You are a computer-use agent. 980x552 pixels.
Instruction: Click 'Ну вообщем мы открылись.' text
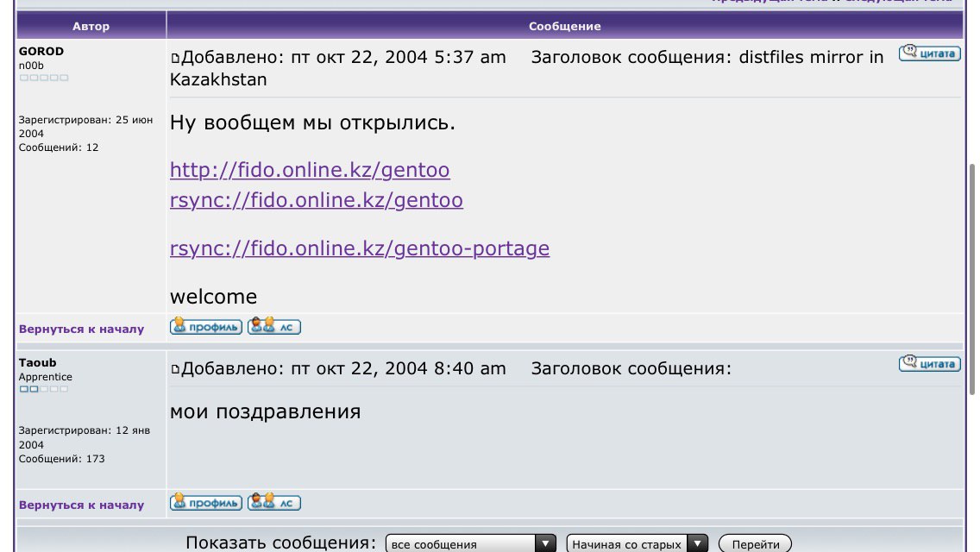(312, 122)
